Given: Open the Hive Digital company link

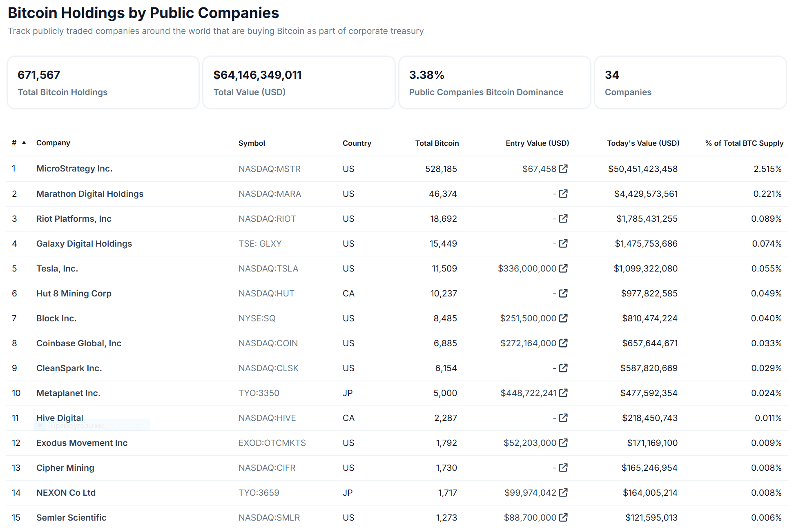Looking at the screenshot, I should (60, 418).
